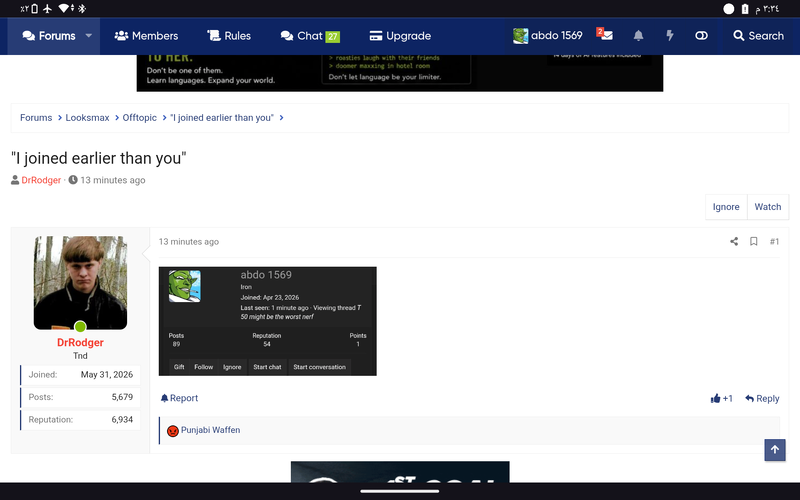Open post number #1 permalink
Image resolution: width=800 pixels, height=500 pixels.
click(x=774, y=241)
